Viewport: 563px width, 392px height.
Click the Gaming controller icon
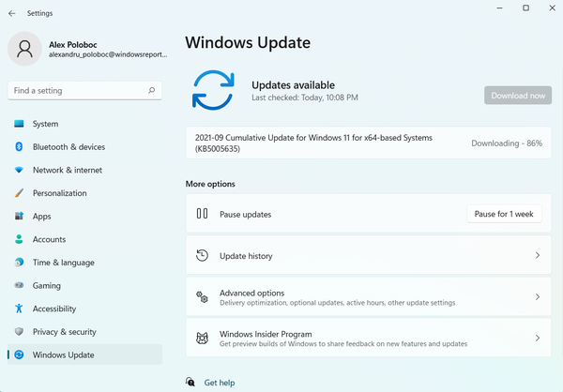pos(19,286)
